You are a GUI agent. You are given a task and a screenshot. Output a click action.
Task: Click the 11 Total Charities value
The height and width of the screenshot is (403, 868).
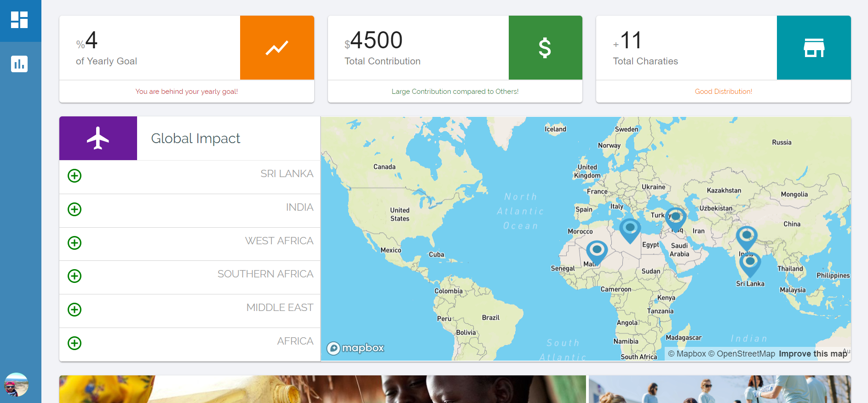(x=630, y=40)
